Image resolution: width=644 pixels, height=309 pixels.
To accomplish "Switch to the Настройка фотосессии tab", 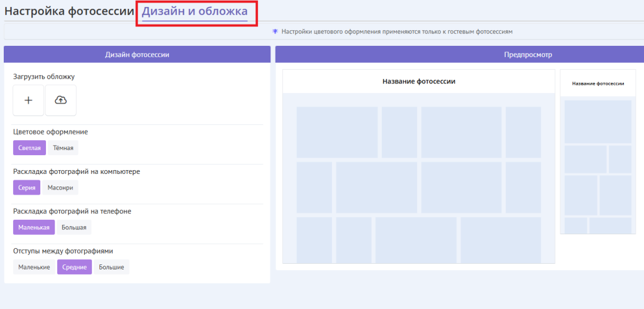I will click(x=69, y=11).
